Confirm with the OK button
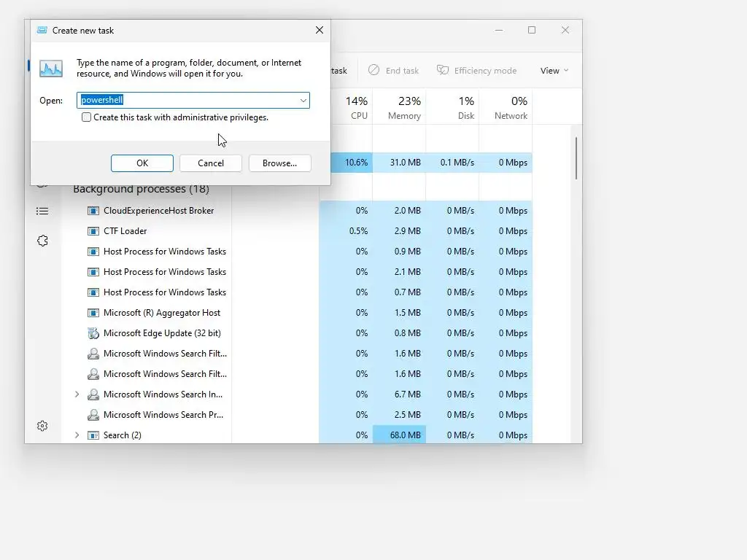Viewport: 747px width, 560px height. [x=142, y=163]
